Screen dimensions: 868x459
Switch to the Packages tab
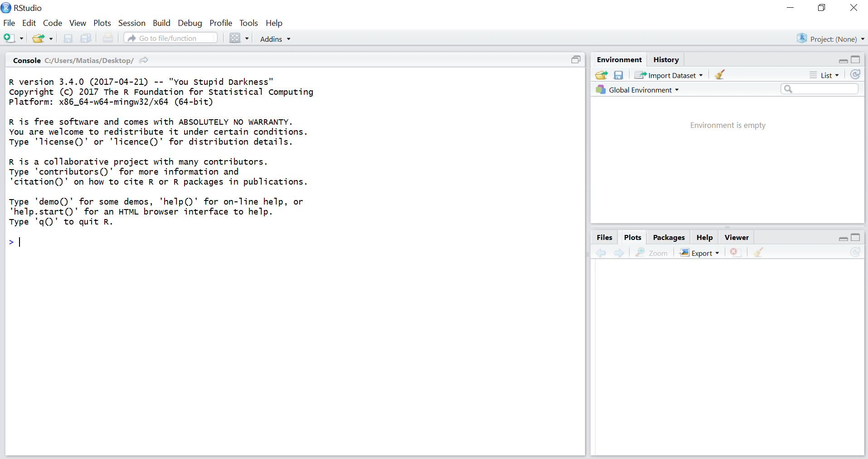tap(668, 237)
